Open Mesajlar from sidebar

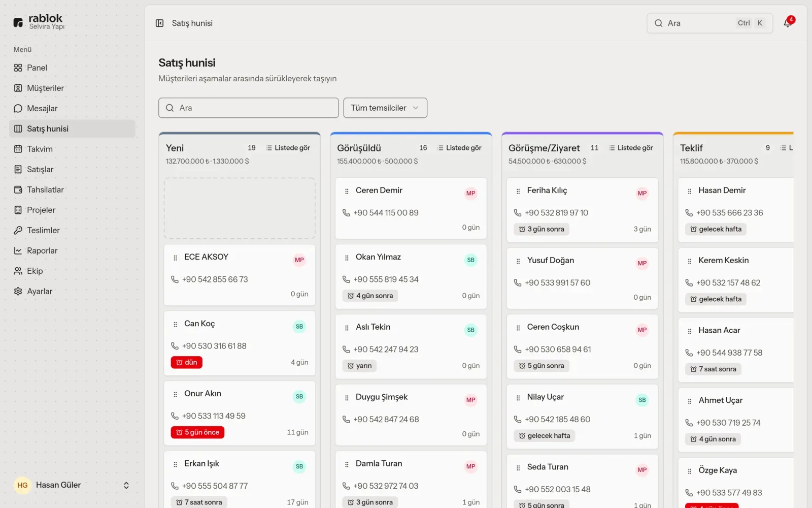(72, 108)
